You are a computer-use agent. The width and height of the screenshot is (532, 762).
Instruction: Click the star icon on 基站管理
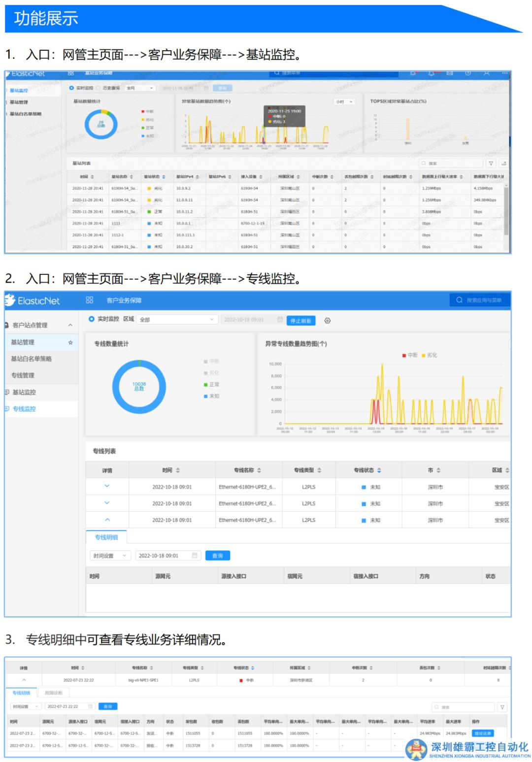(70, 342)
